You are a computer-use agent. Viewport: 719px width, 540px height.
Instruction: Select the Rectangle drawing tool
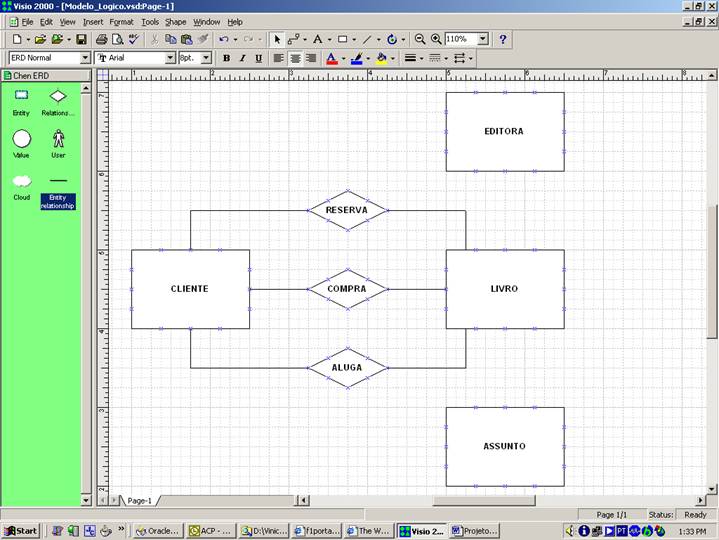pyautogui.click(x=342, y=39)
